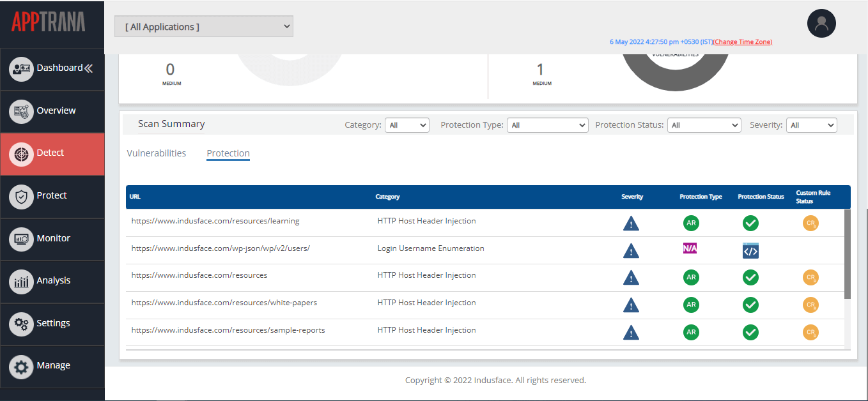Open the Protection Type filter dropdown

548,125
